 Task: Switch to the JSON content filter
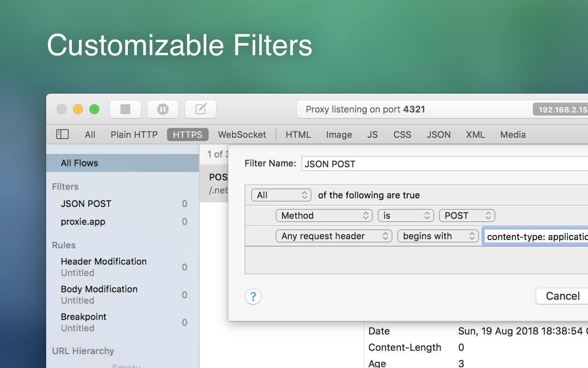pyautogui.click(x=439, y=135)
